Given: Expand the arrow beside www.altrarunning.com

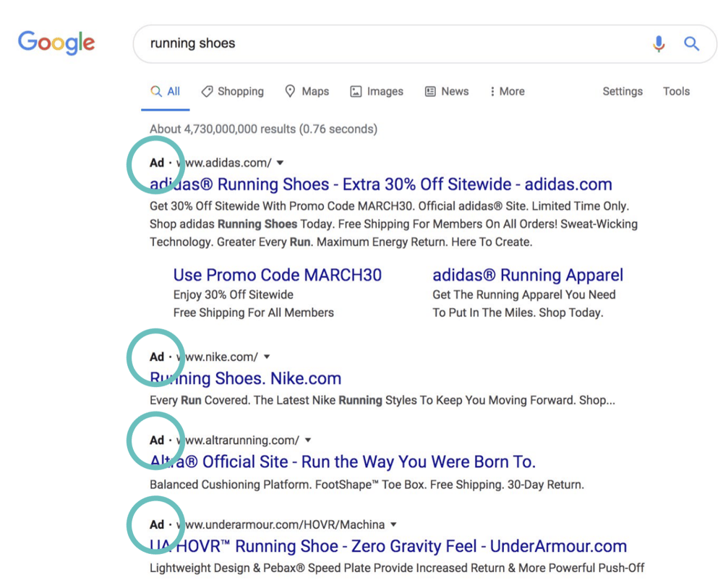Looking at the screenshot, I should pyautogui.click(x=308, y=439).
